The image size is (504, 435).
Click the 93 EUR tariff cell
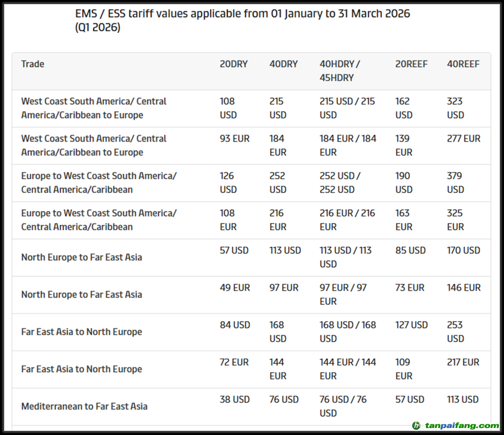click(234, 139)
